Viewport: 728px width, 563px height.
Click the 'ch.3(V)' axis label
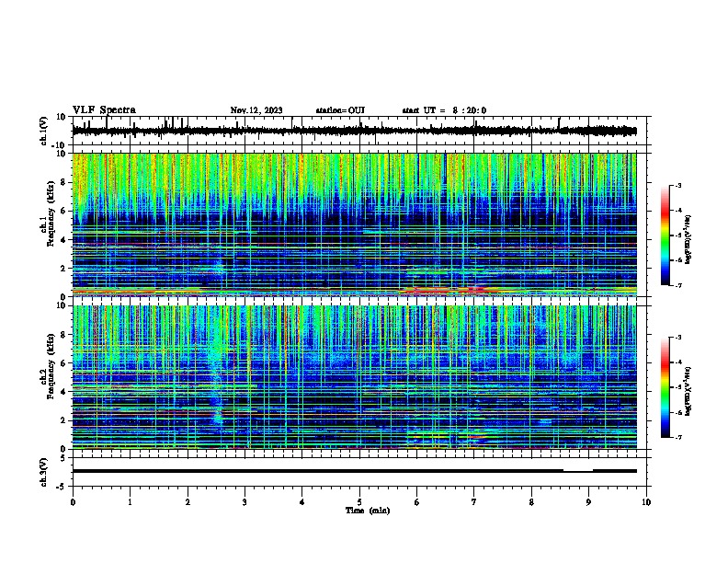(44, 472)
